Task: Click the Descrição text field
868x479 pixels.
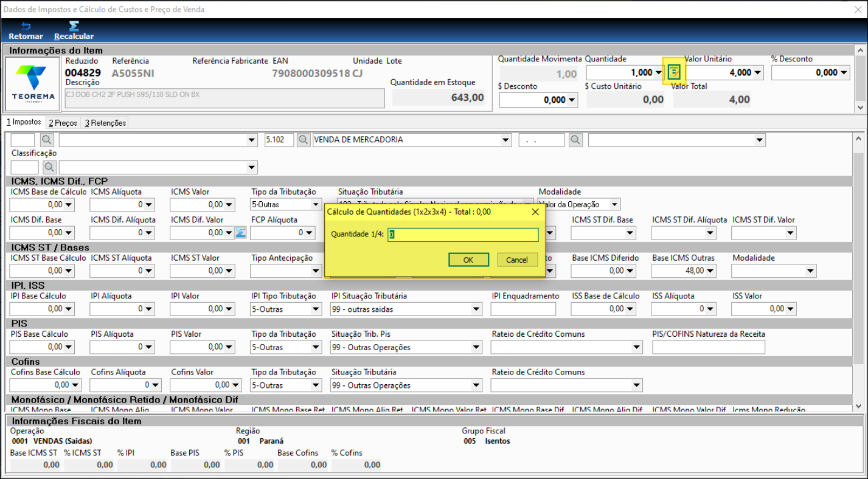Action: [x=224, y=98]
